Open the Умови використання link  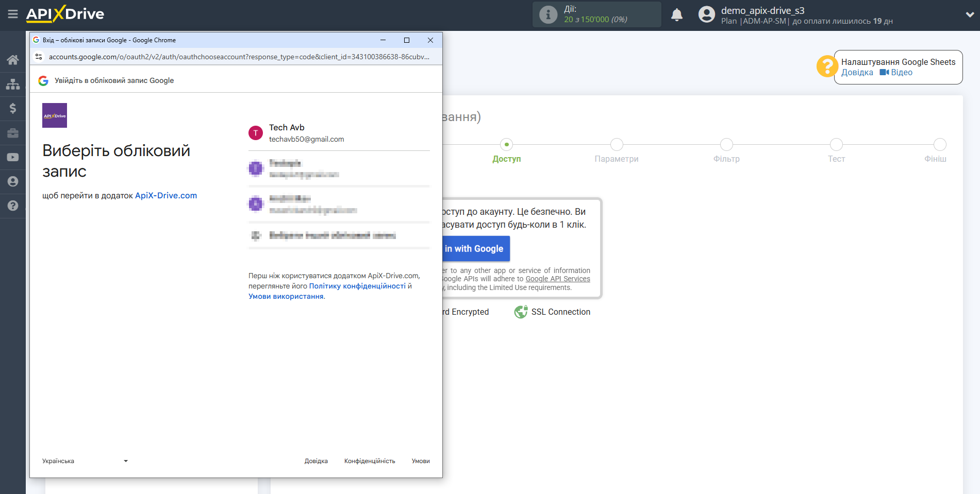286,296
